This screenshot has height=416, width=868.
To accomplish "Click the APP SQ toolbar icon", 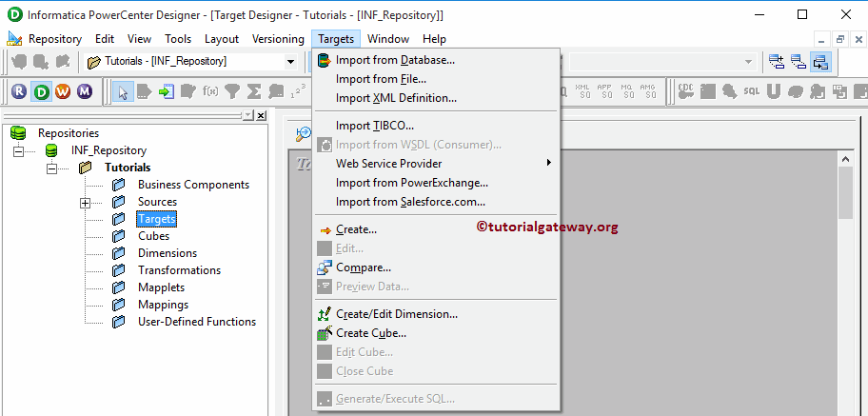I will 604,91.
